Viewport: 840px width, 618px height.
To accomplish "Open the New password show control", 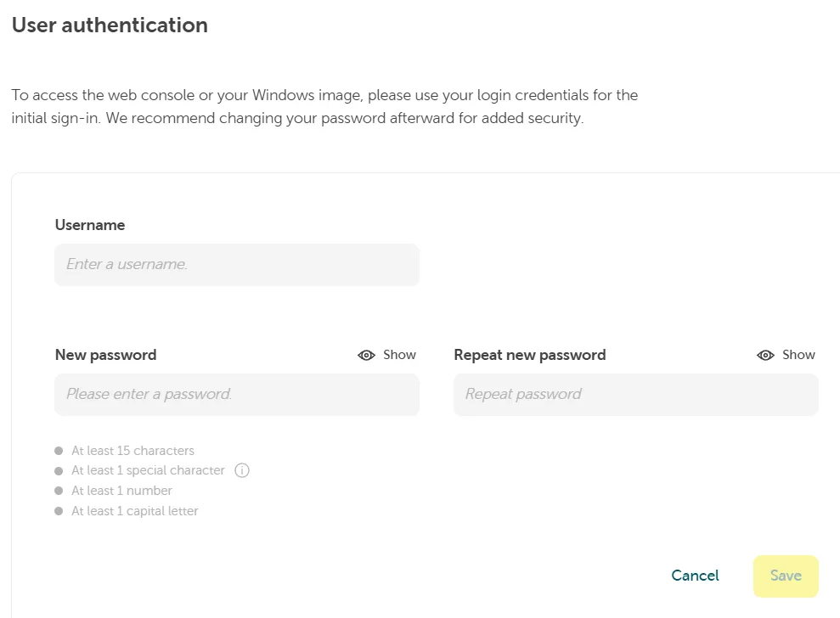I will coord(386,355).
